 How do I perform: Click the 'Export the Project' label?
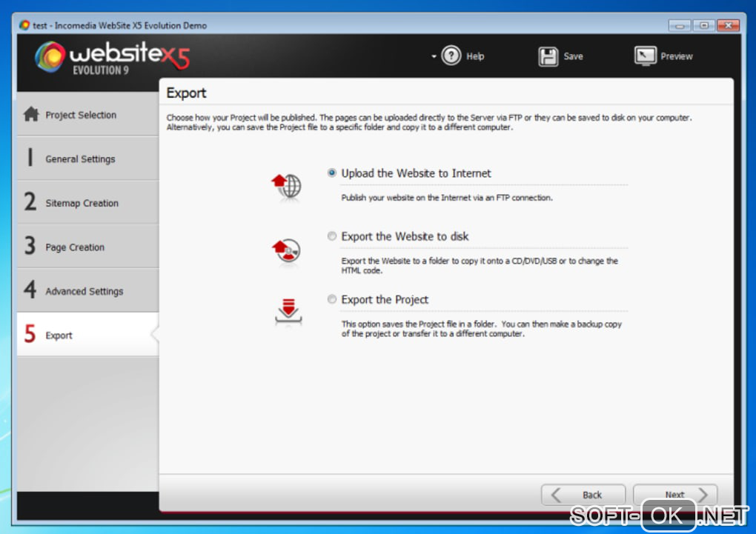[x=385, y=299]
